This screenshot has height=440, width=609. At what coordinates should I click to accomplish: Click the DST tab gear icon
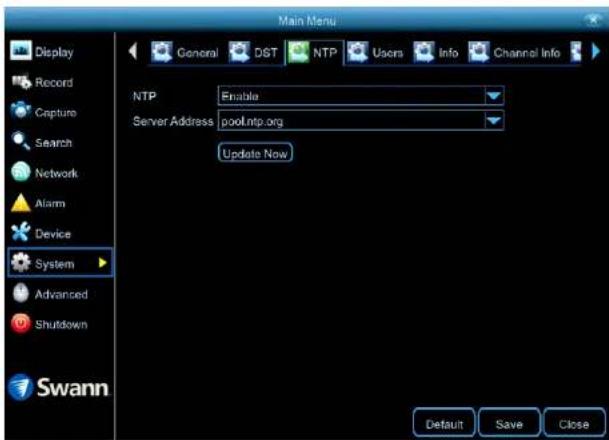pos(239,52)
